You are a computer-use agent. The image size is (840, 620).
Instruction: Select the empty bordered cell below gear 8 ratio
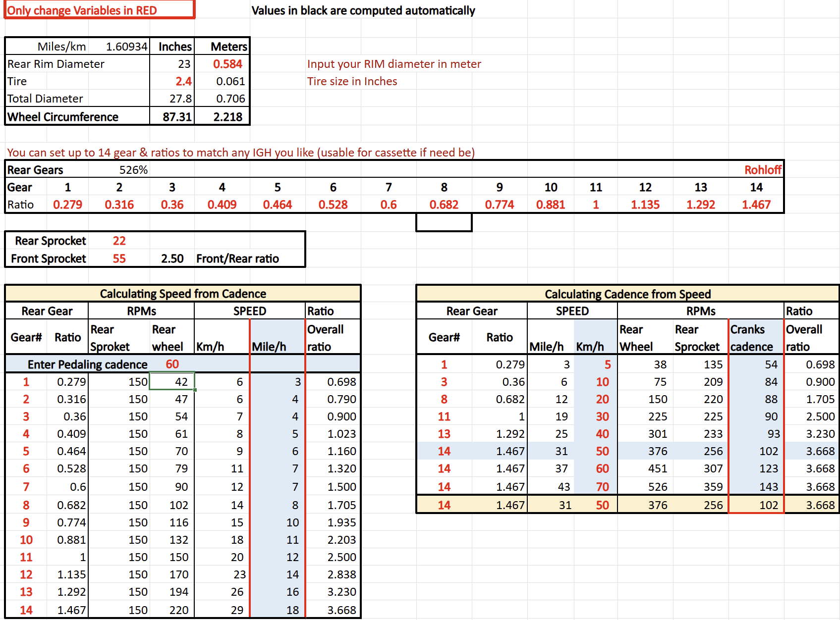tap(444, 222)
